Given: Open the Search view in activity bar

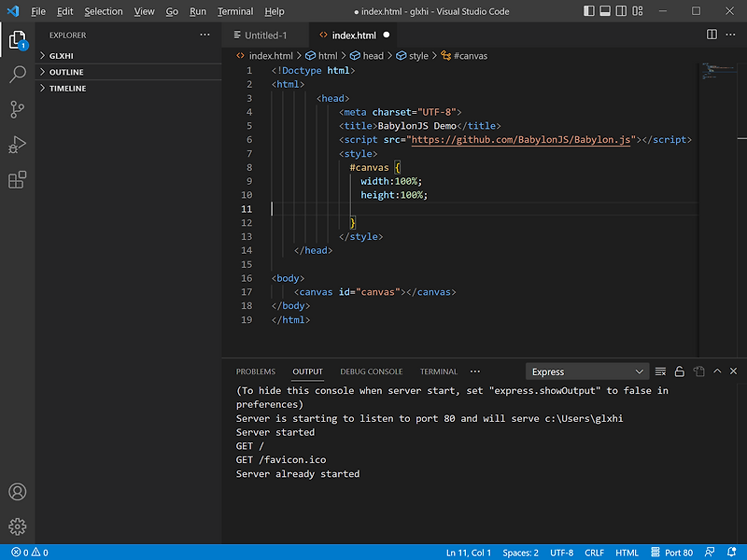Looking at the screenshot, I should pos(17,75).
